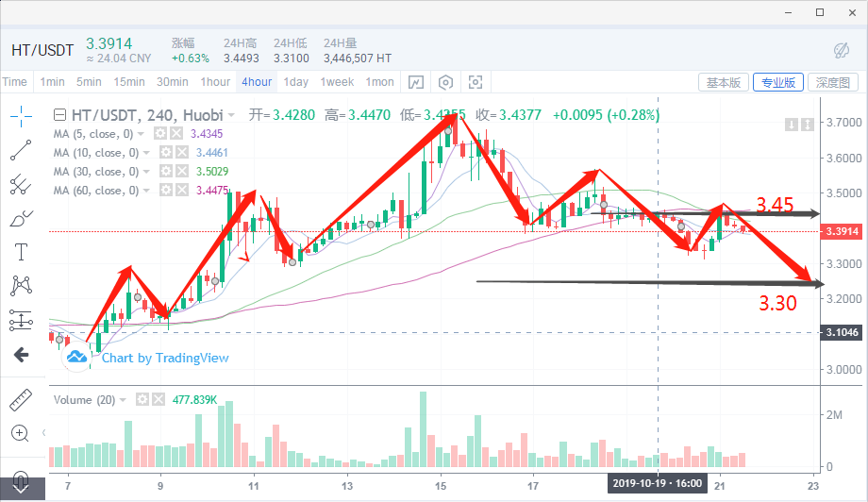Click the 3.1046 crosshair price label
This screenshot has height=502, width=868.
(x=842, y=333)
